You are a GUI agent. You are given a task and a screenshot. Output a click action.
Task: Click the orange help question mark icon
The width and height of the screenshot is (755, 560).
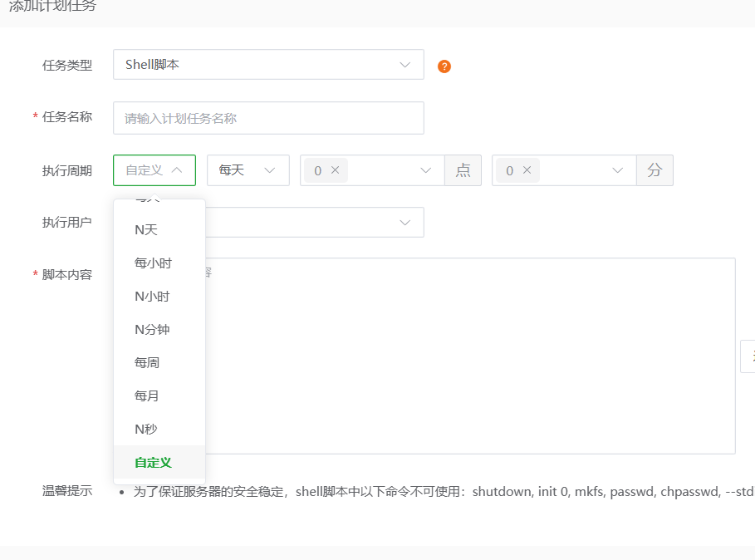click(444, 66)
